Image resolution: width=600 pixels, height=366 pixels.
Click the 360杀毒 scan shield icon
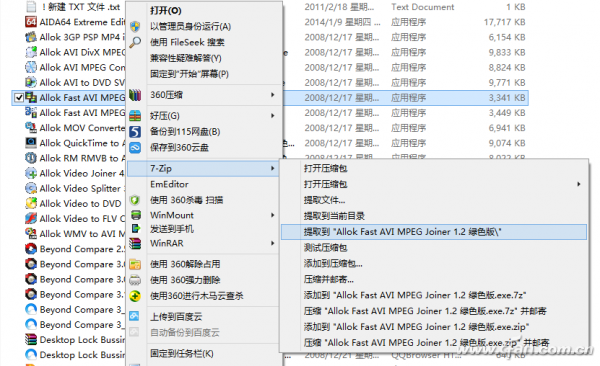click(135, 200)
